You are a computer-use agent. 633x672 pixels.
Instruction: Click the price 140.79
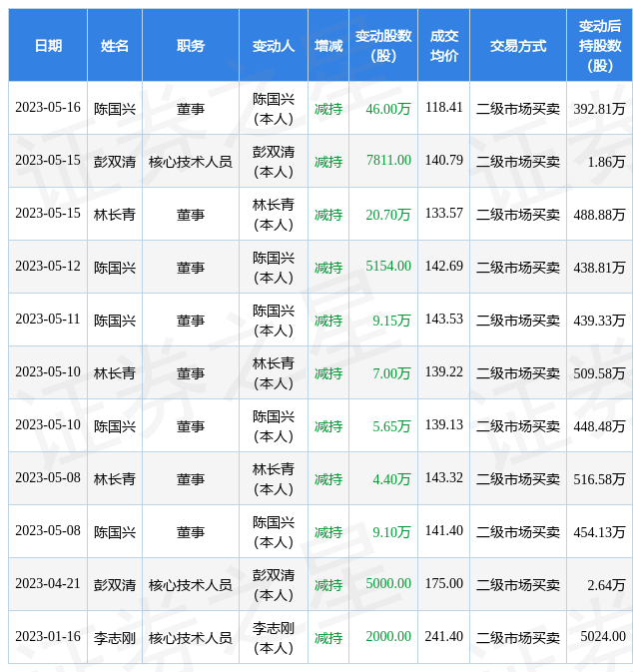(444, 161)
